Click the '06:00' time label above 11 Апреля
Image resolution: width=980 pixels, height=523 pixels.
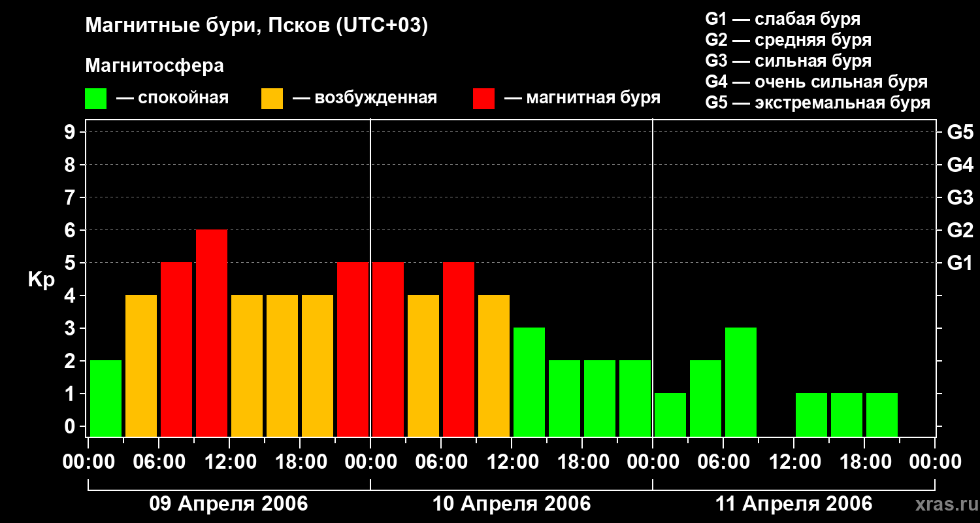(x=723, y=462)
